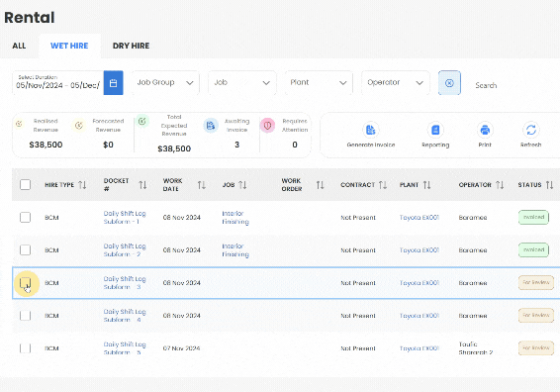Click 07 Nov 2024 work date cell

click(181, 348)
